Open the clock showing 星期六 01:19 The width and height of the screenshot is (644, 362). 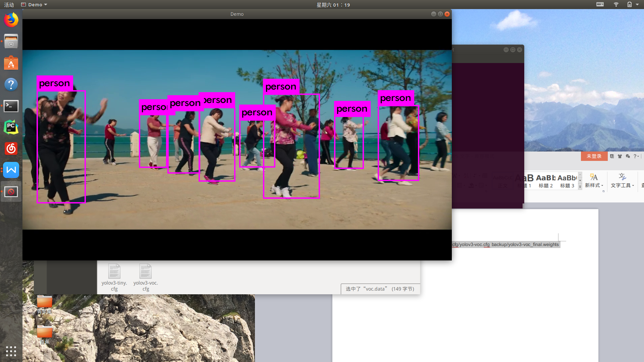click(x=333, y=5)
